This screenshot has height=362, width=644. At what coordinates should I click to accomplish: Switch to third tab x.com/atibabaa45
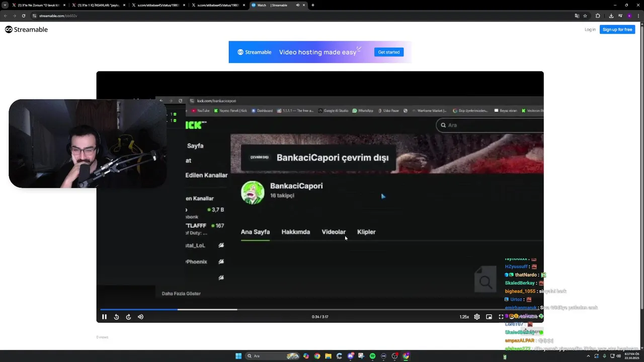coord(157,5)
